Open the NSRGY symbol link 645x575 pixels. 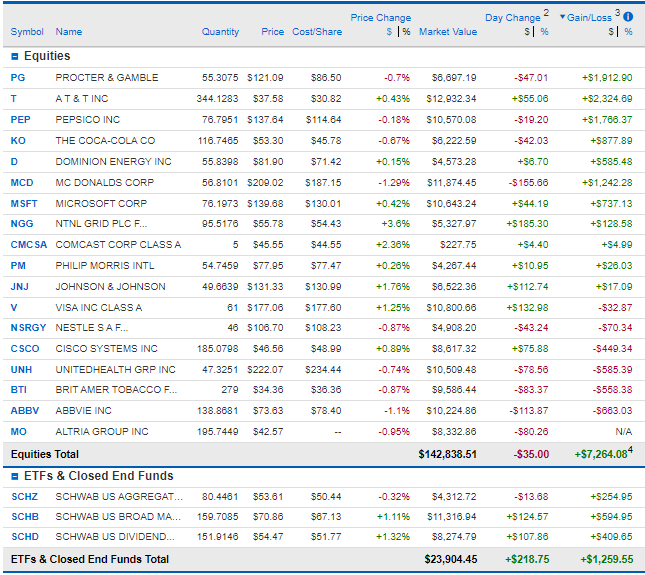(28, 328)
